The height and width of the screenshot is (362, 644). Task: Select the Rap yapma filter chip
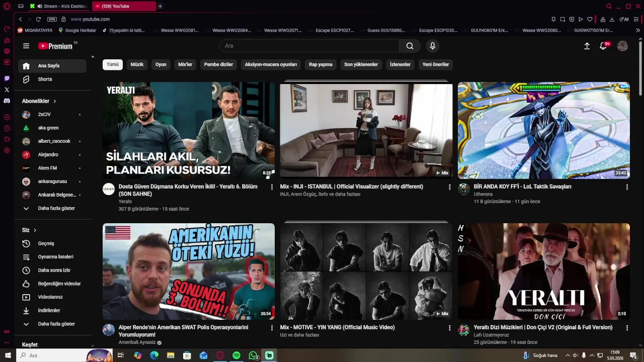[320, 64]
